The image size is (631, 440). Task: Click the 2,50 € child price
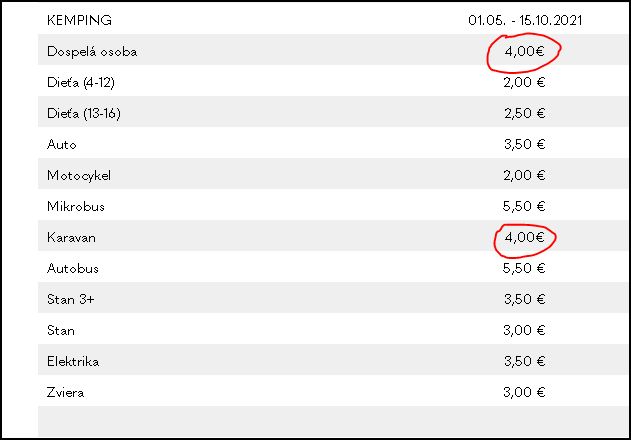(x=524, y=113)
